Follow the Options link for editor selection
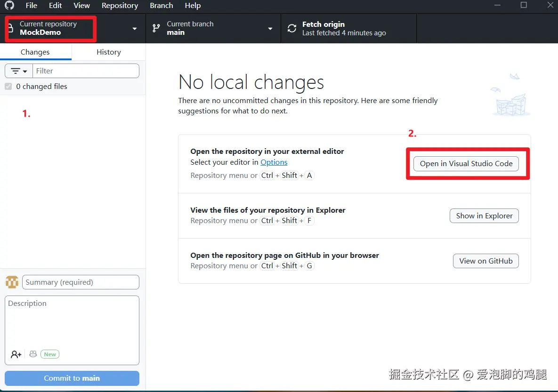The width and height of the screenshot is (558, 392). pos(274,162)
